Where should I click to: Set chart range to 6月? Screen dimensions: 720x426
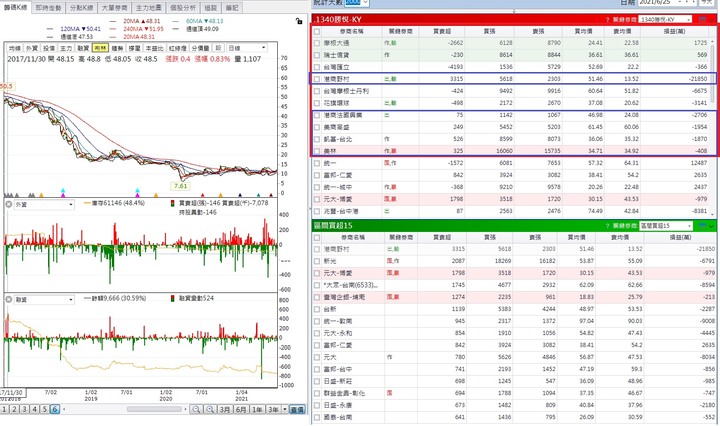point(241,409)
